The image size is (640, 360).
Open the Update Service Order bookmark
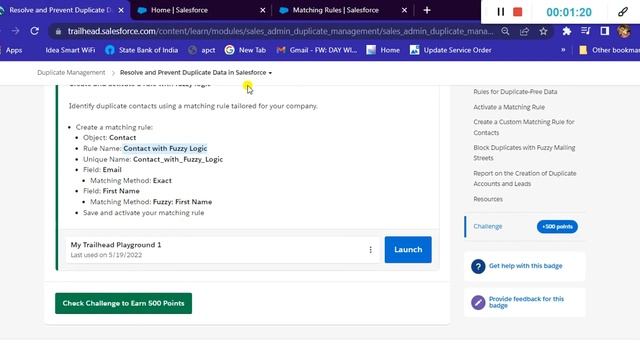451,50
